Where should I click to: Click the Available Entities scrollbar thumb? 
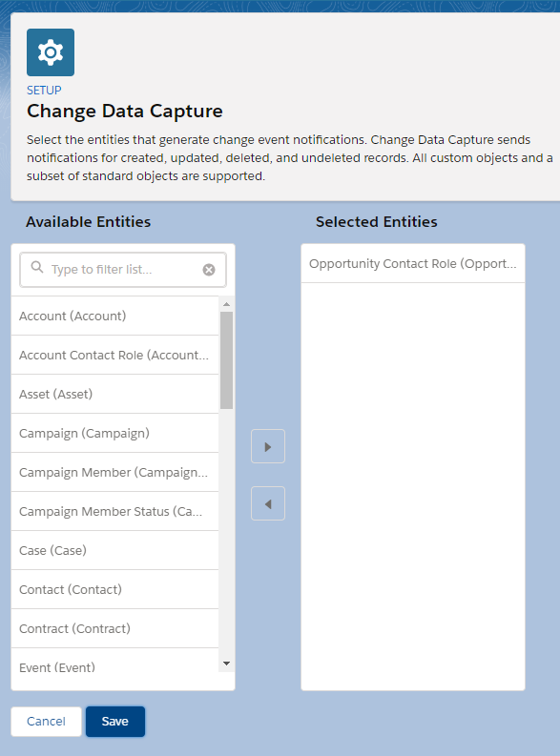click(x=226, y=360)
